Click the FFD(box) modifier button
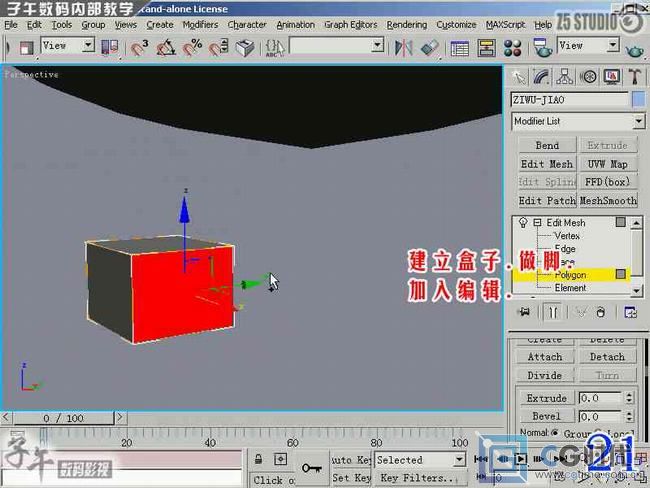The image size is (650, 488). pos(607,182)
